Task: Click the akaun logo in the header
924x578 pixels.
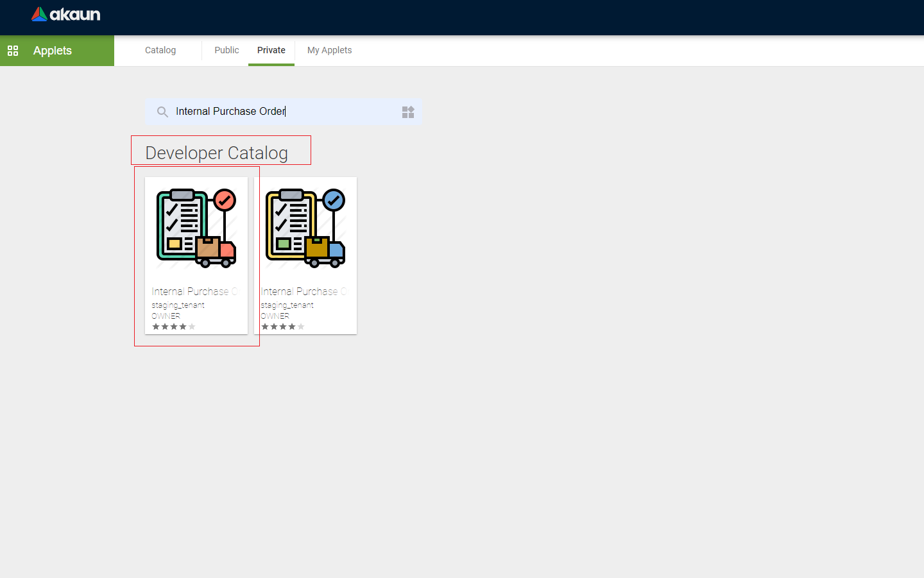Action: [65, 14]
